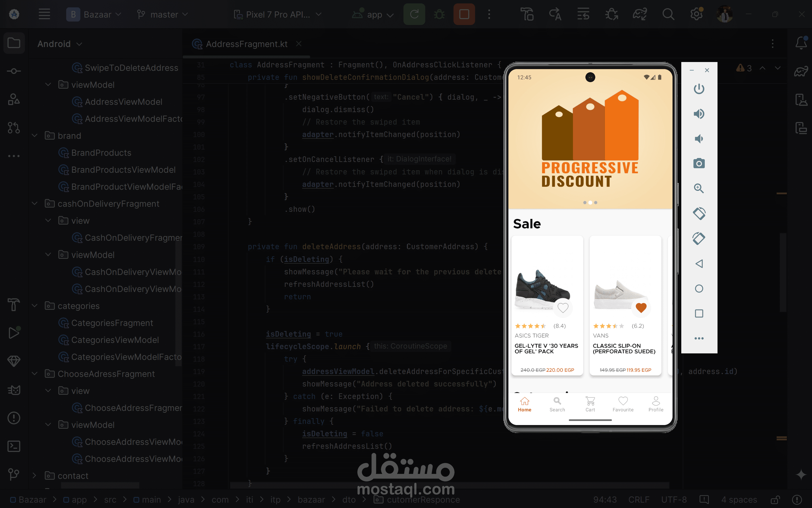Viewport: 812px width, 508px height.
Task: Capture emulator screenshot with the camera icon
Action: tap(699, 164)
